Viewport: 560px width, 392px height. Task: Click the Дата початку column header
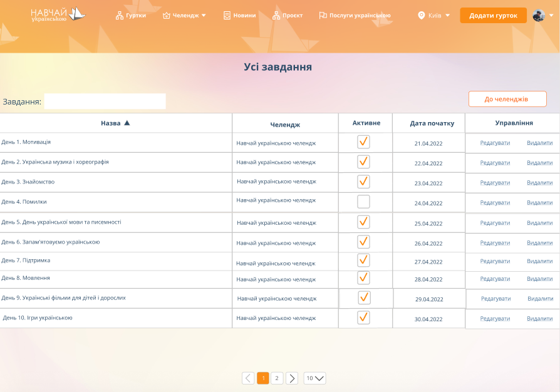432,123
